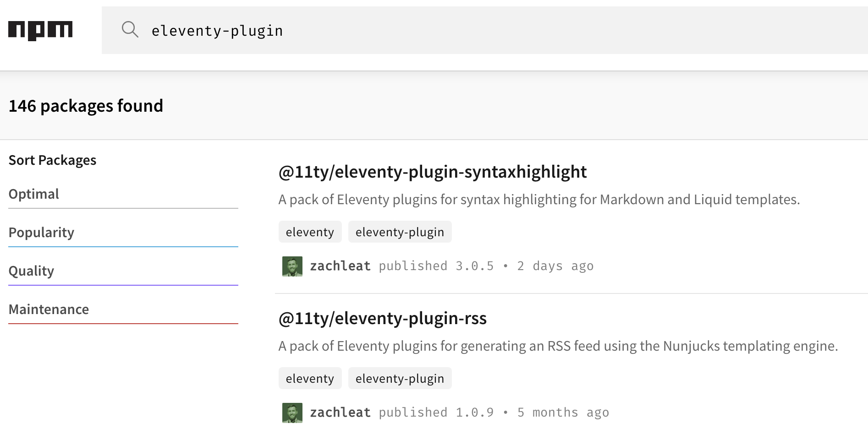This screenshot has height=434, width=868.
Task: Click the npm logo
Action: pos(40,31)
